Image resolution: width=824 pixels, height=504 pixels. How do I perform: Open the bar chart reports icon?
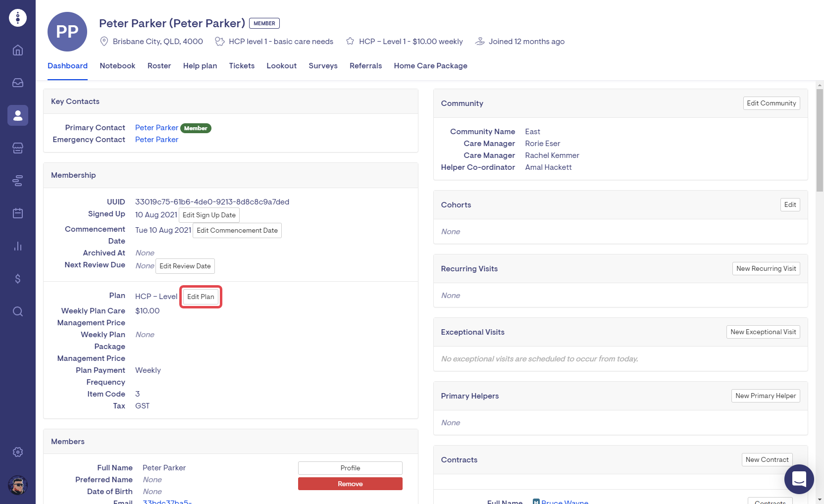pyautogui.click(x=18, y=246)
